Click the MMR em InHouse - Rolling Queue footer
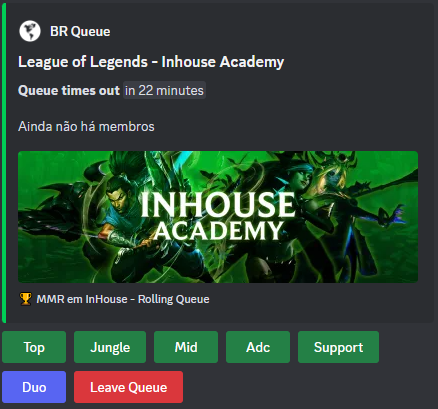 click(123, 299)
